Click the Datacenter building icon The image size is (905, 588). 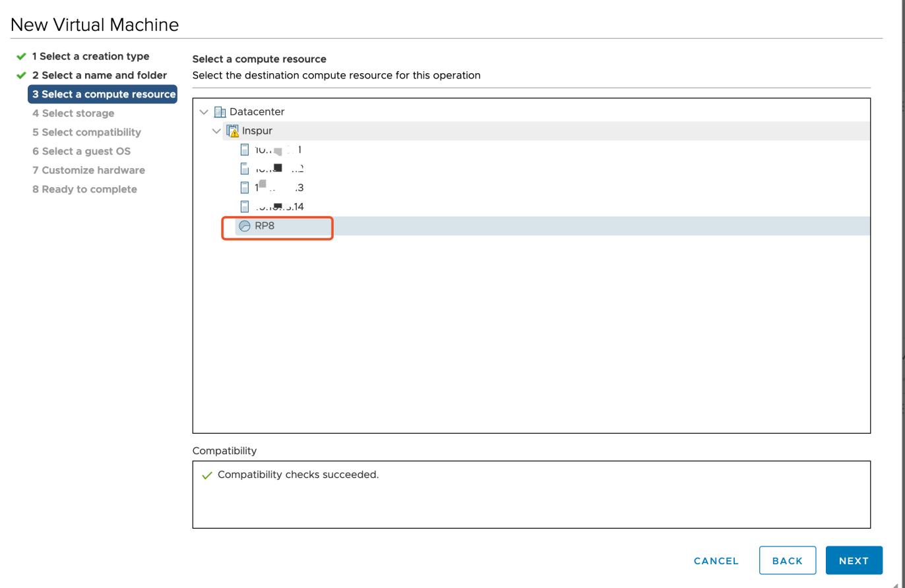[x=219, y=111]
